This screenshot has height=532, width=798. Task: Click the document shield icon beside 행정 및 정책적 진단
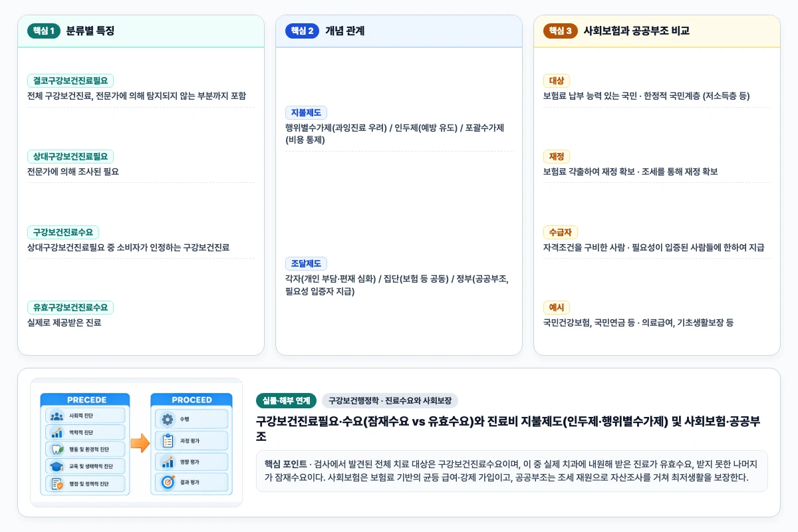pyautogui.click(x=57, y=484)
